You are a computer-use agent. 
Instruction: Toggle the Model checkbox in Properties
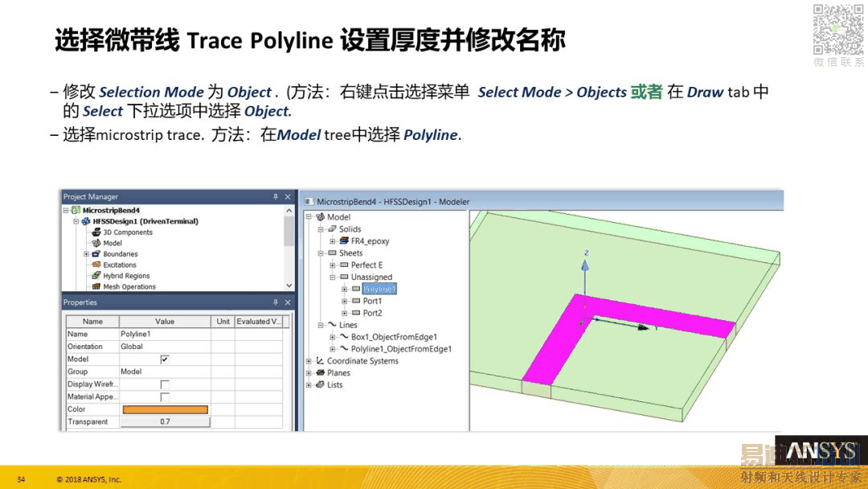click(x=165, y=360)
